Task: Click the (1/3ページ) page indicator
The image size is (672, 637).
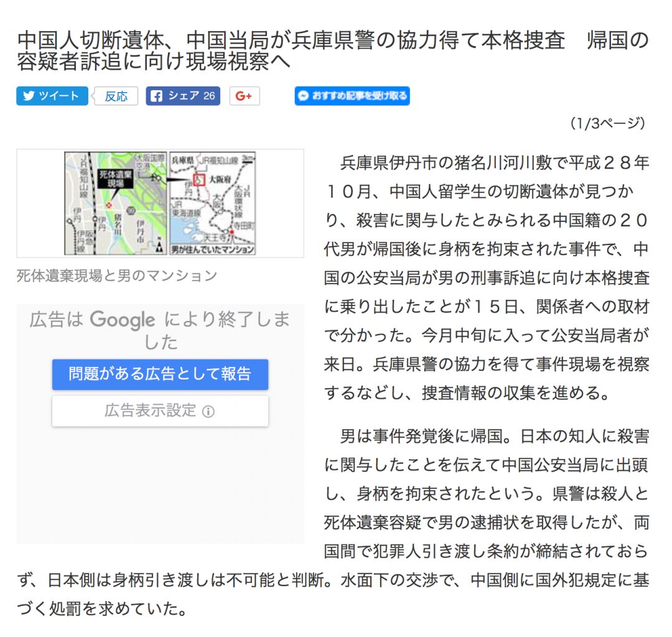Action: pos(608,123)
